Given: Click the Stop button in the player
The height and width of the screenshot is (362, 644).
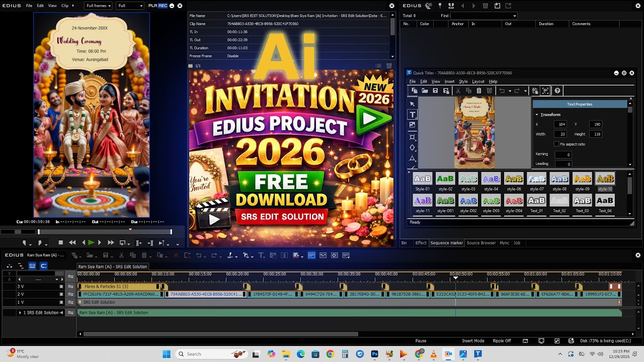Looking at the screenshot, I should pos(61,243).
